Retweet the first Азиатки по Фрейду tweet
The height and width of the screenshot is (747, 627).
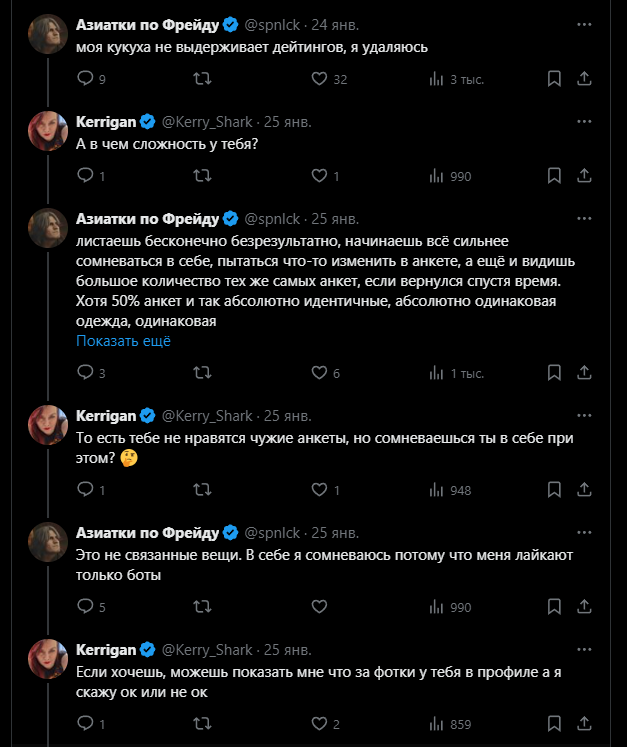[x=201, y=79]
